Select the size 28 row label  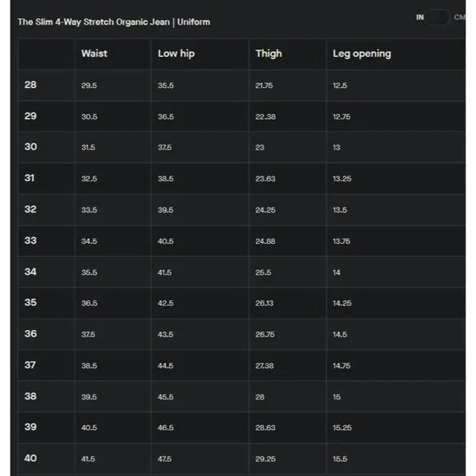[30, 85]
